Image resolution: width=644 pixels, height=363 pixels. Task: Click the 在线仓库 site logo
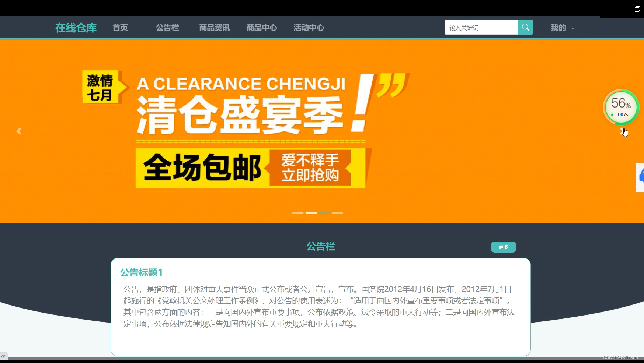[76, 28]
